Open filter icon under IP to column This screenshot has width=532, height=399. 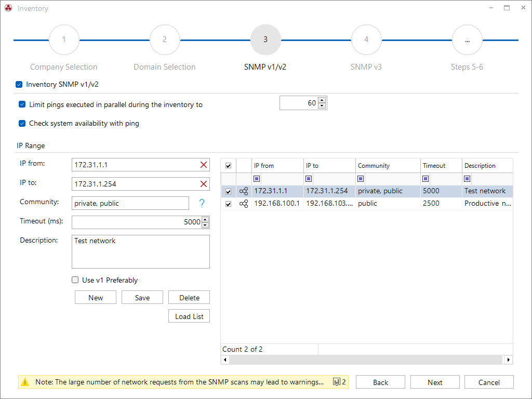pyautogui.click(x=309, y=179)
